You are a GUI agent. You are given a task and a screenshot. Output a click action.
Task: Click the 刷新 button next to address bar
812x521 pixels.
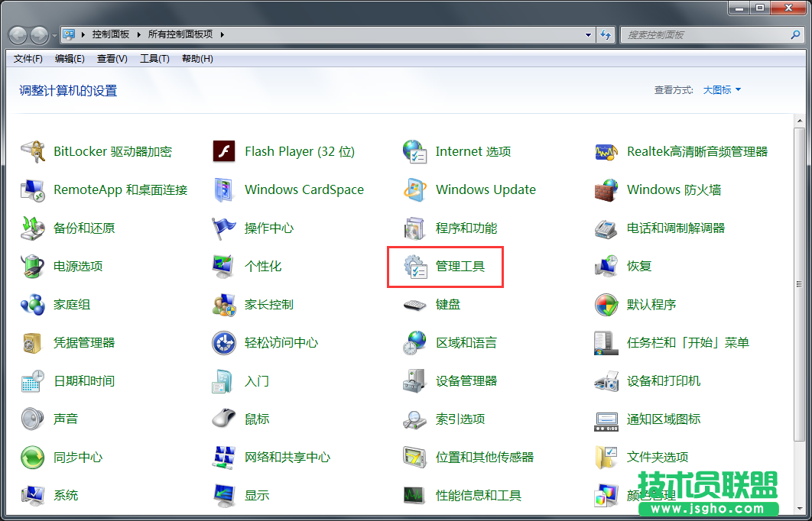pyautogui.click(x=606, y=34)
